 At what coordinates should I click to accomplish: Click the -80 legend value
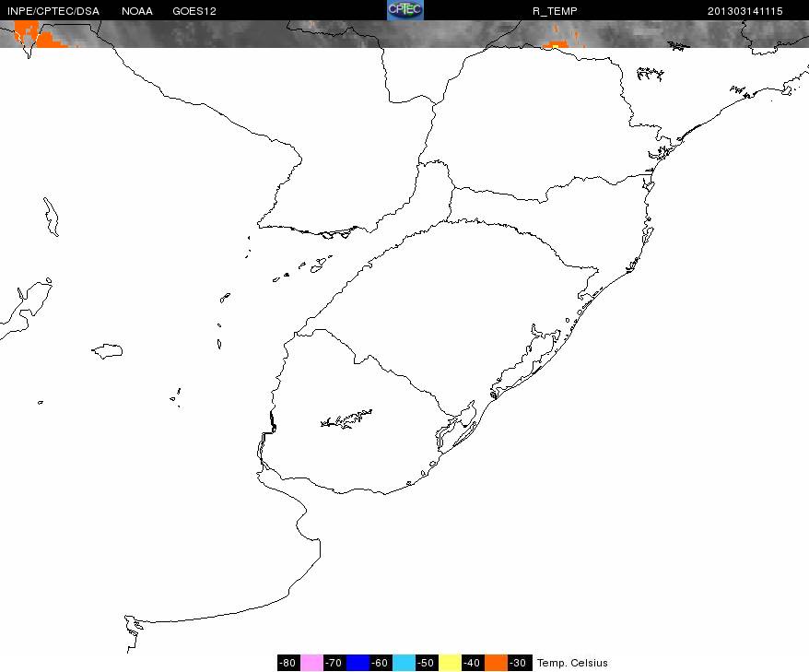(287, 663)
